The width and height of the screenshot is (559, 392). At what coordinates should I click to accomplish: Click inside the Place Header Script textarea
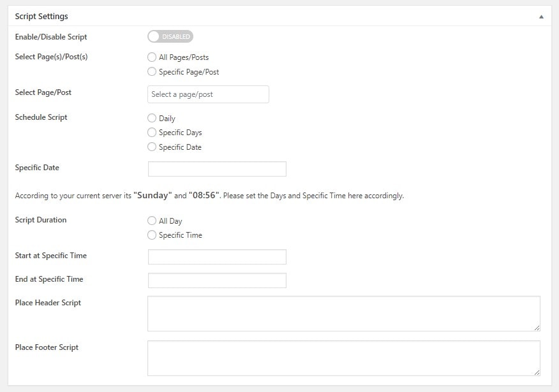click(x=344, y=314)
